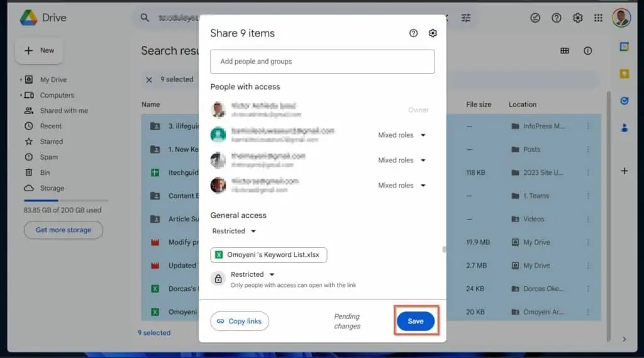Open General access Restricted dropdown
This screenshot has width=644, height=358.
[x=234, y=231]
